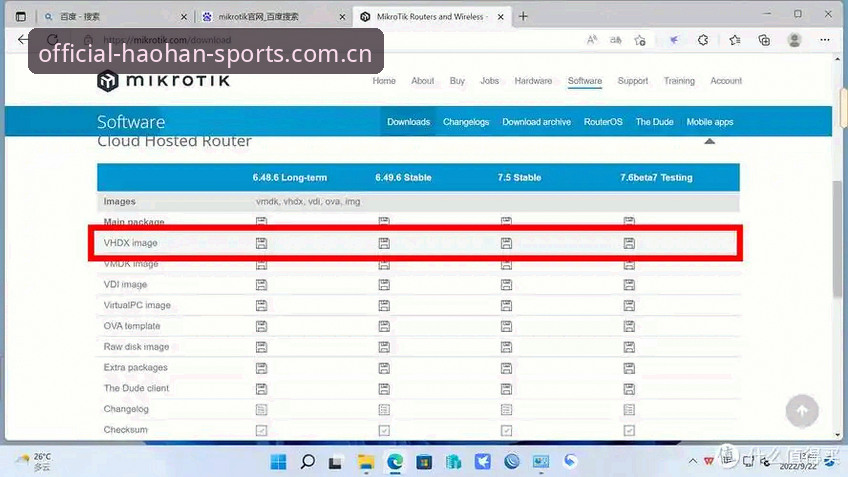Click the page vertical scrollbar thumb
The image size is (848, 477).
coord(837,238)
